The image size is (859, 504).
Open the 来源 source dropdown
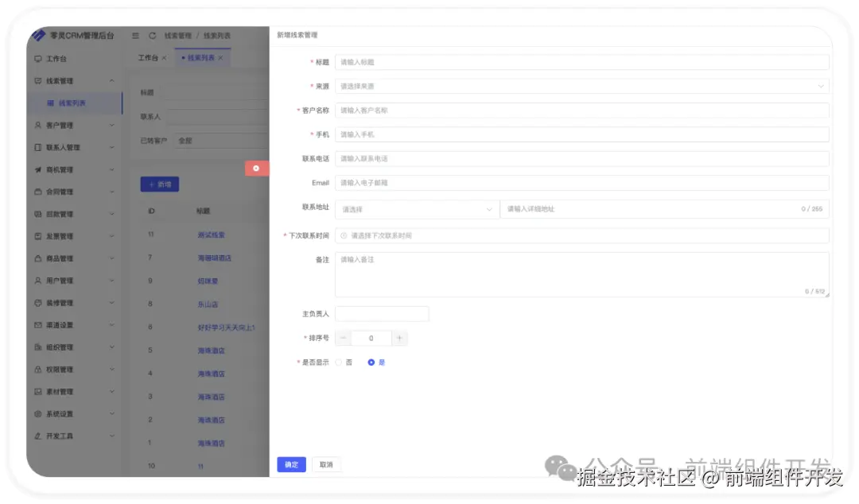[582, 85]
